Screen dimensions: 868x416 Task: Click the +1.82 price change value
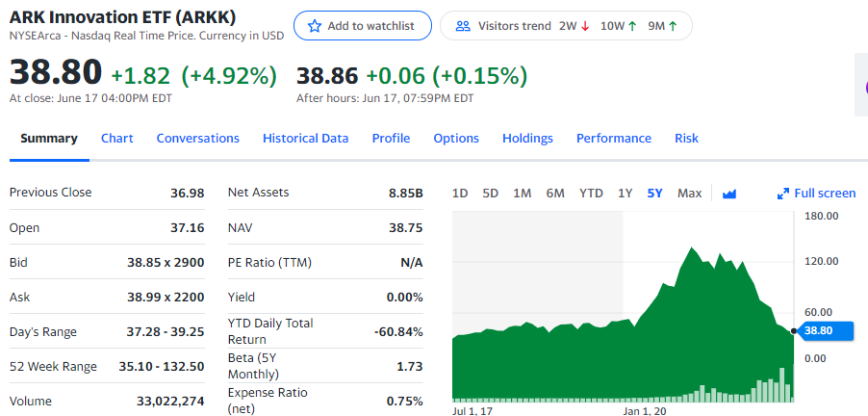pos(141,76)
